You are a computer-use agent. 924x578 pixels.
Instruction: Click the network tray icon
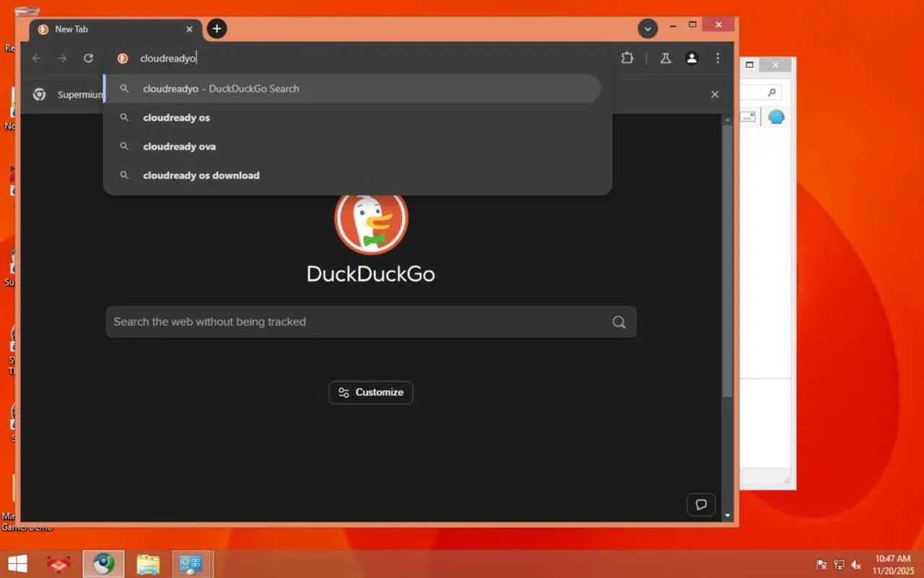pyautogui.click(x=840, y=564)
